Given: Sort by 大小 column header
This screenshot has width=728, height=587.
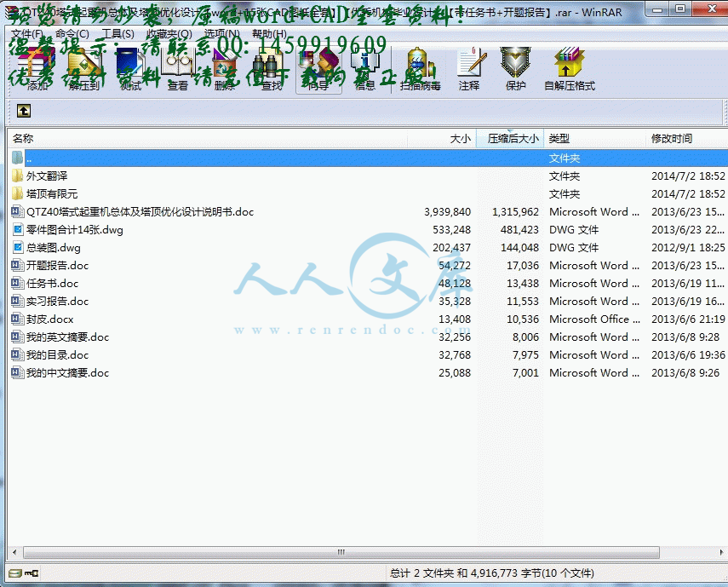Looking at the screenshot, I should point(442,138).
